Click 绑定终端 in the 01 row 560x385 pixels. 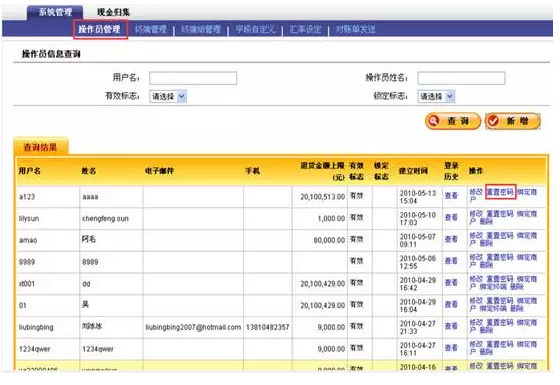(x=493, y=309)
